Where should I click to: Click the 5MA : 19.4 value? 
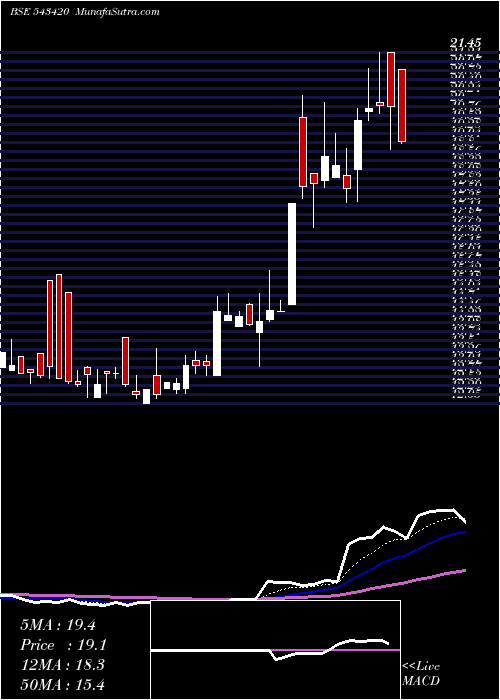click(x=58, y=625)
